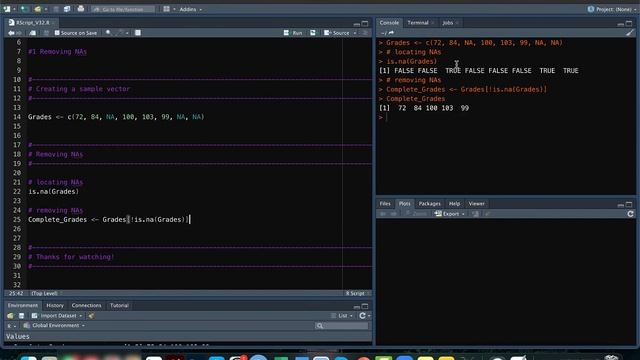Image resolution: width=640 pixels, height=360 pixels.
Task: Save the workspace with the disk icon
Action: (22, 316)
